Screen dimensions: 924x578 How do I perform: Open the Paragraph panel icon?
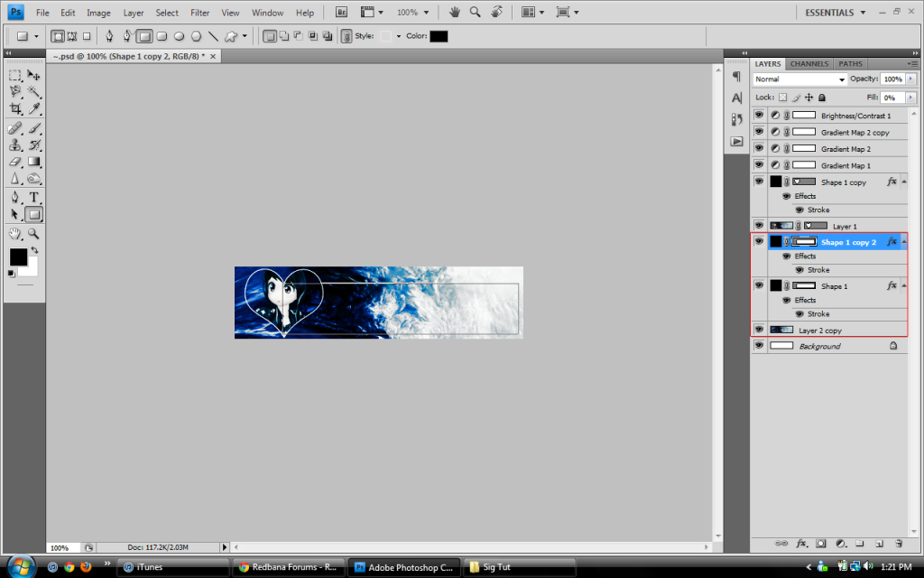click(x=736, y=76)
